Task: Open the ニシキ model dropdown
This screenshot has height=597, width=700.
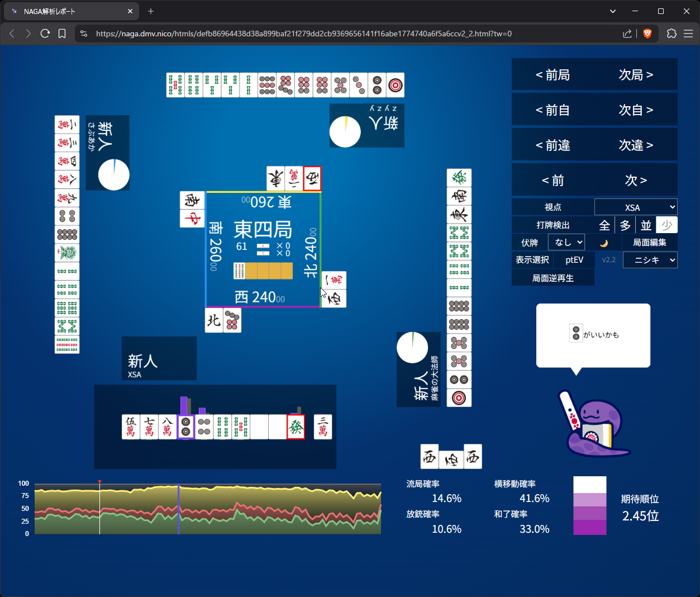Action: tap(650, 260)
